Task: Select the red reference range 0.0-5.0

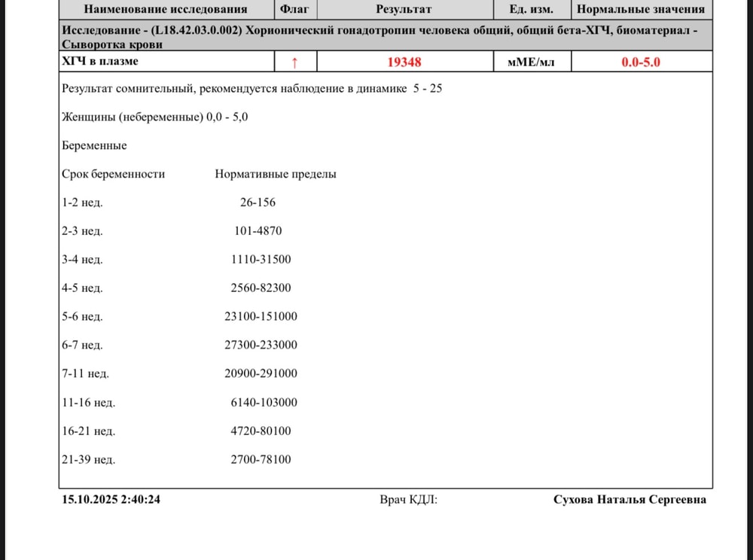Action: coord(640,62)
